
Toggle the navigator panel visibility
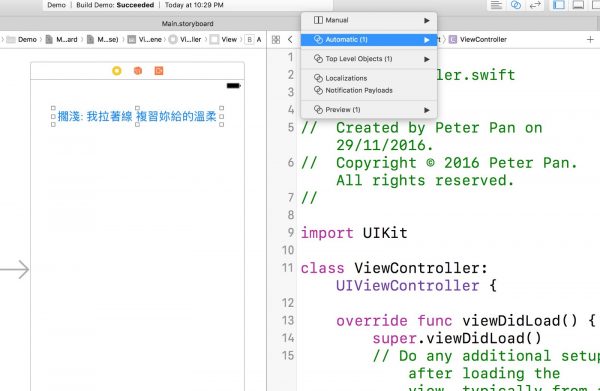tap(559, 5)
